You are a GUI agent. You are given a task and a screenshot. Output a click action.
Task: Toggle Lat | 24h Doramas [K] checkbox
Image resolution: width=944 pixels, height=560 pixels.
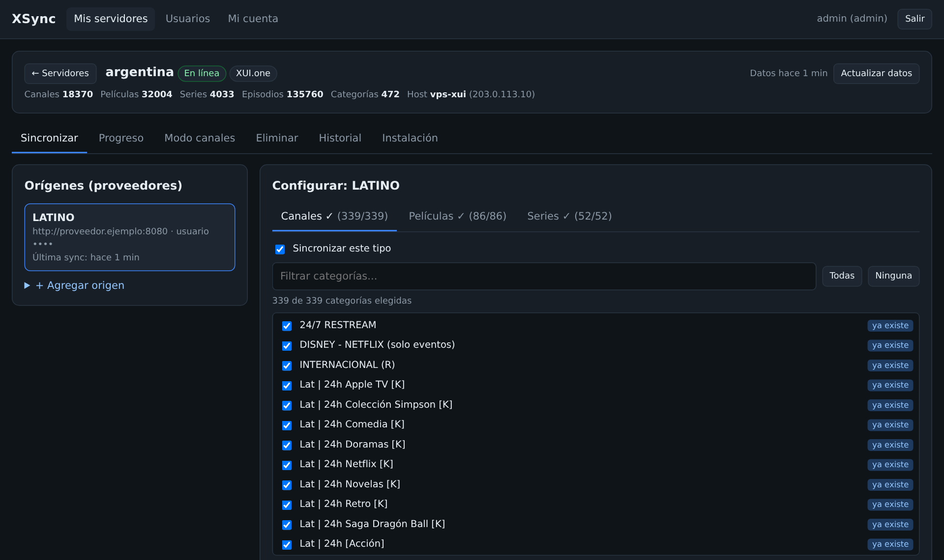click(x=287, y=445)
